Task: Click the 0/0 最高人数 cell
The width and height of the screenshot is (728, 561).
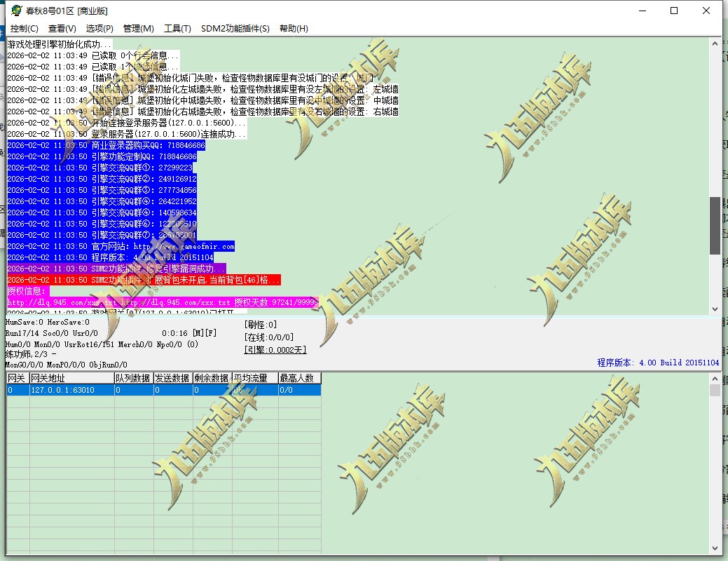Action: click(299, 390)
